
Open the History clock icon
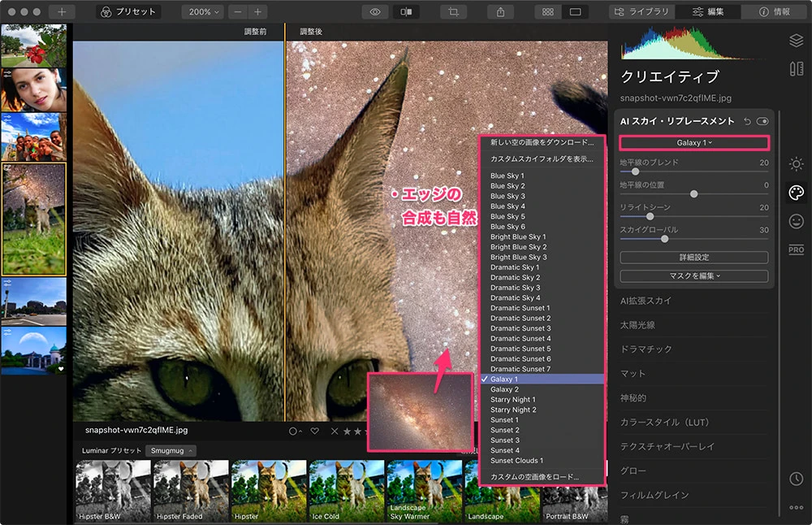[x=796, y=479]
